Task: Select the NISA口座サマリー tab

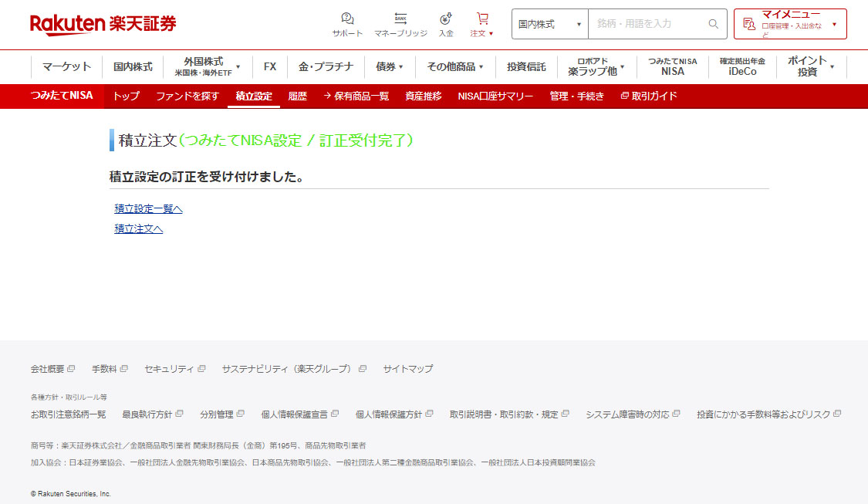Action: click(495, 96)
